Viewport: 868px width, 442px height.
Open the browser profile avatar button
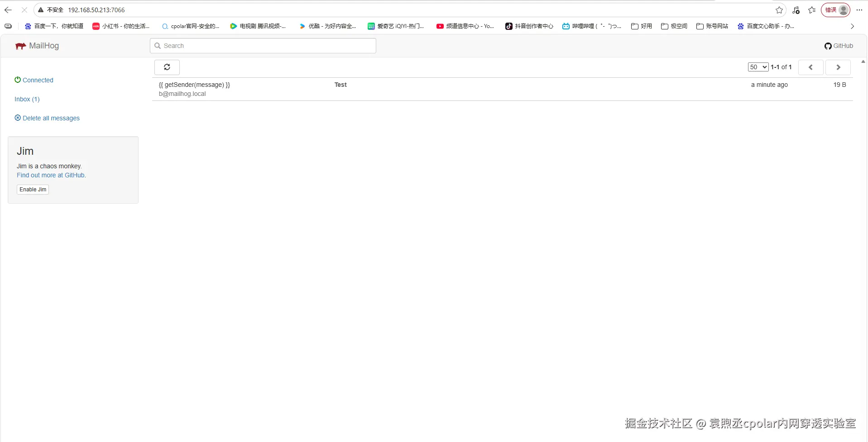[836, 10]
